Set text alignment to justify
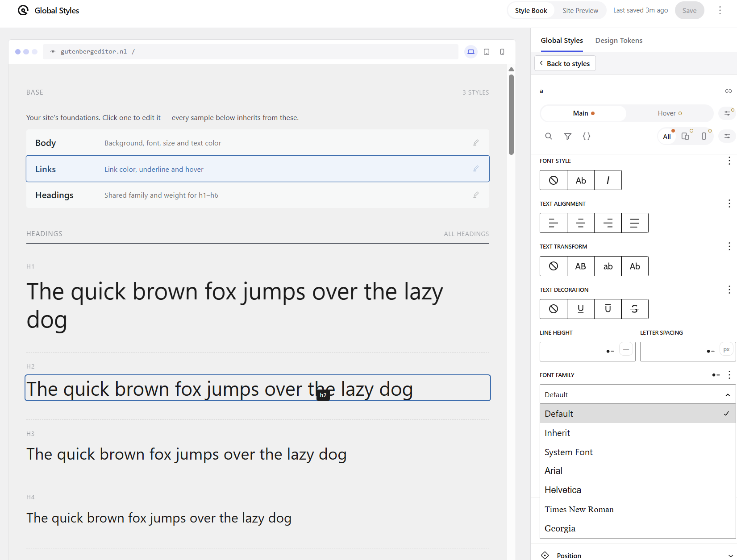The width and height of the screenshot is (737, 560). point(635,223)
